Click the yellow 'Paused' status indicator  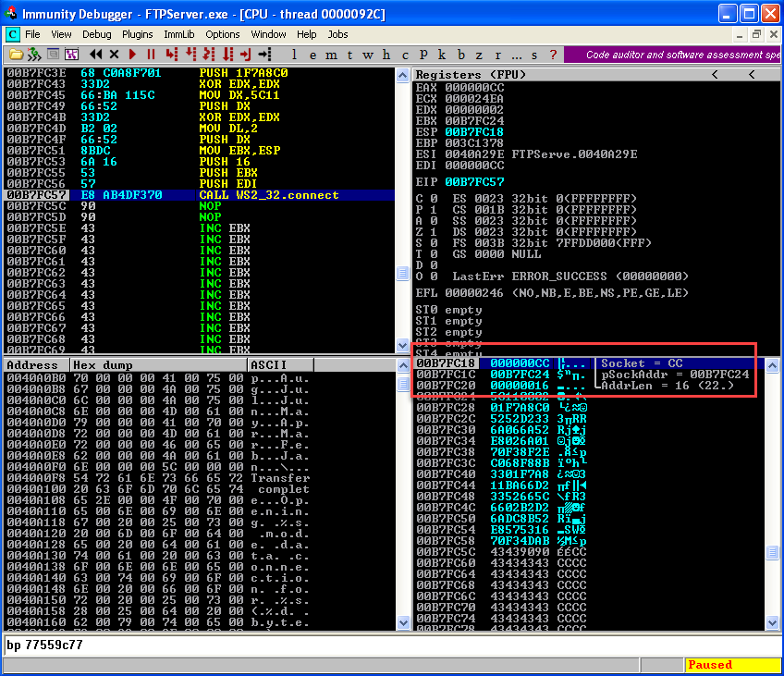pyautogui.click(x=732, y=665)
